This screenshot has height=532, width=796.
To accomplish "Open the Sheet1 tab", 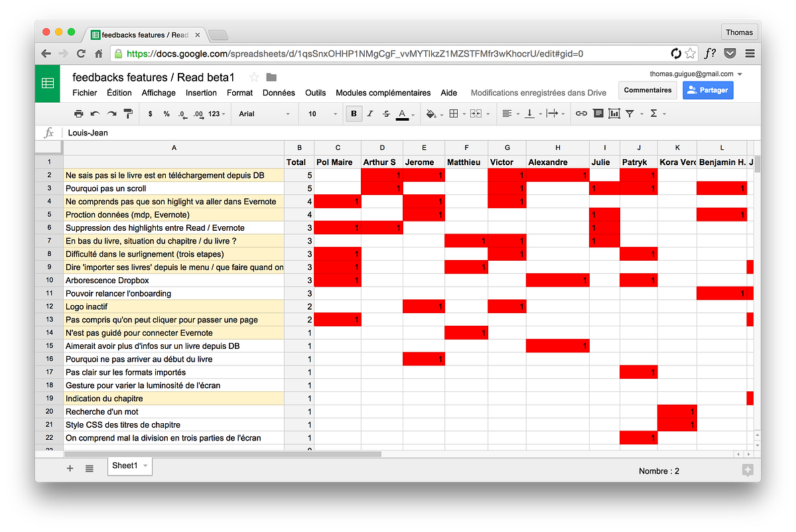I will click(x=130, y=466).
